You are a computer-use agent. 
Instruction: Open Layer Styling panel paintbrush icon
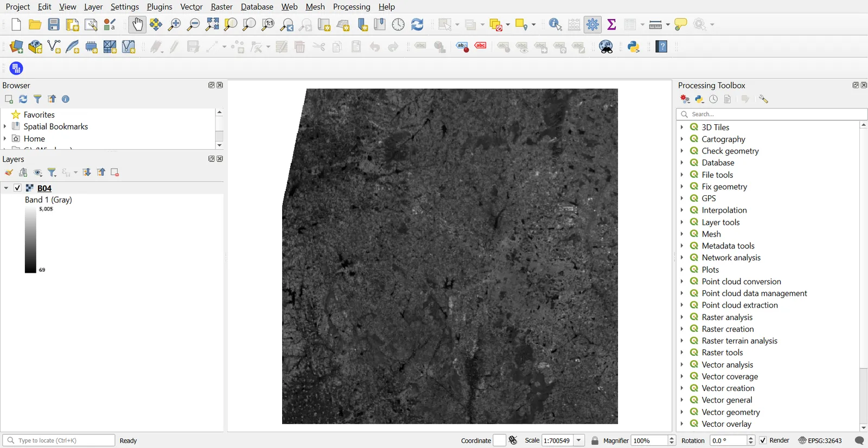[x=9, y=172]
